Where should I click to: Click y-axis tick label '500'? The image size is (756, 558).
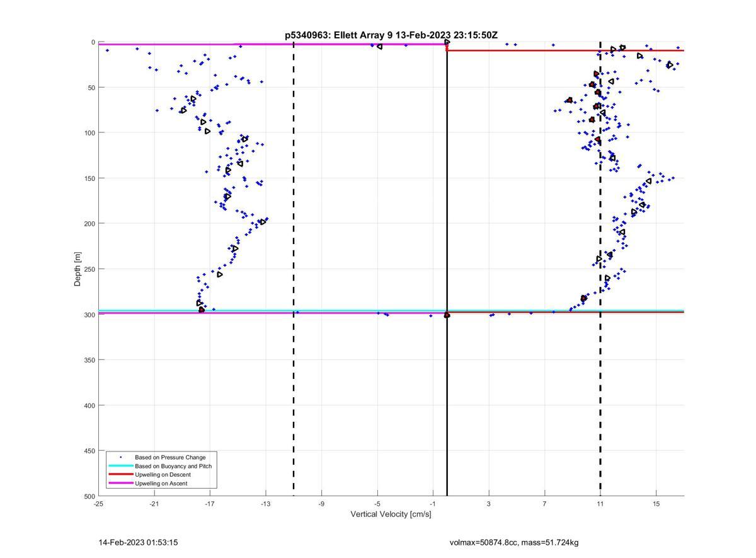tap(89, 496)
